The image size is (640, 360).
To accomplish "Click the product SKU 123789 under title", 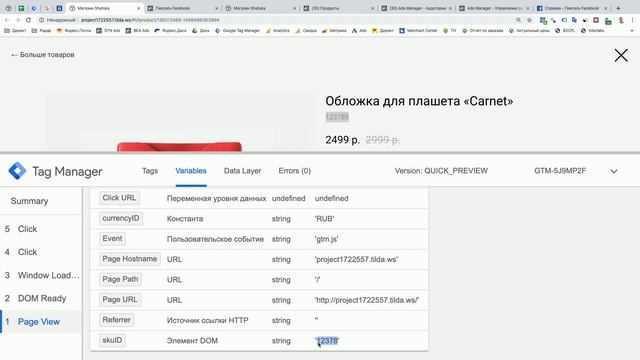I will (x=337, y=117).
